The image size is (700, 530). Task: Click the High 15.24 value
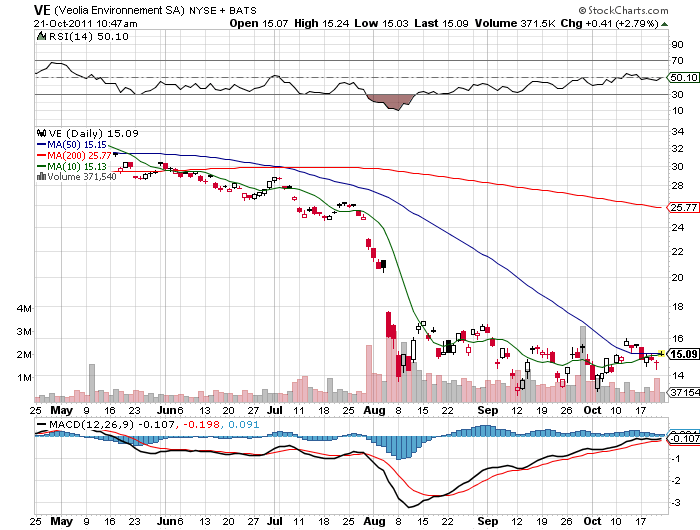click(x=321, y=23)
